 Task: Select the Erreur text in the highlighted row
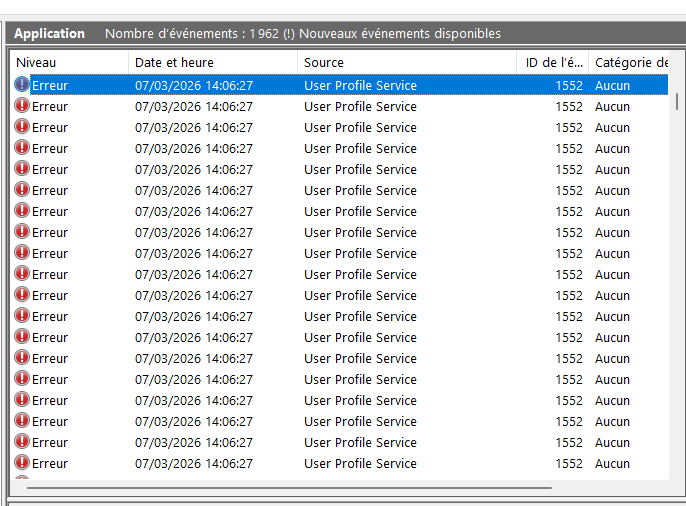tap(50, 86)
